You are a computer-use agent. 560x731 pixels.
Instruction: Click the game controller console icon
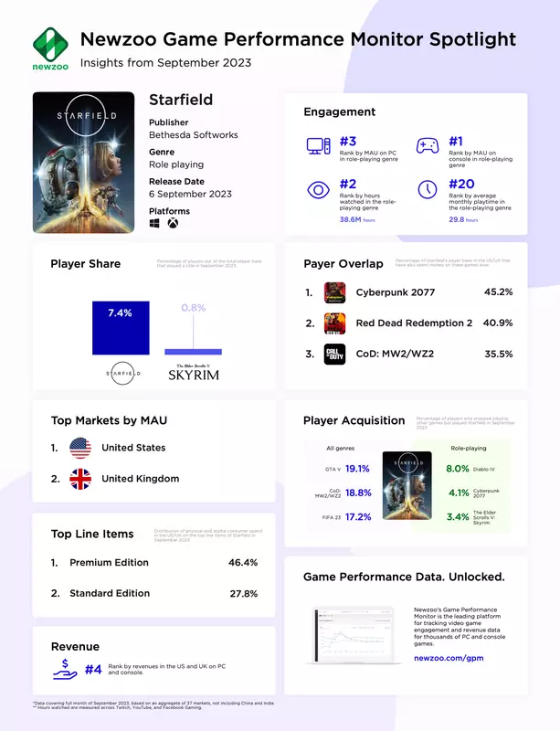click(x=427, y=146)
